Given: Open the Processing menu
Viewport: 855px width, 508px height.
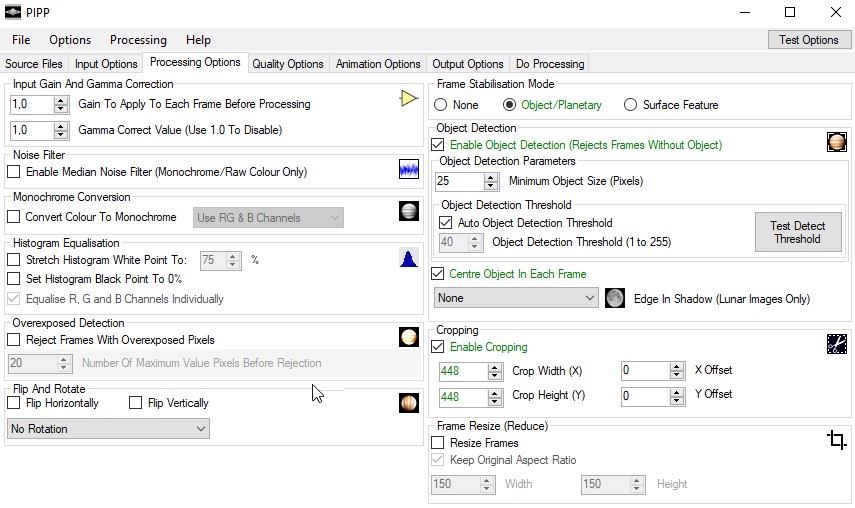Looking at the screenshot, I should (x=138, y=40).
